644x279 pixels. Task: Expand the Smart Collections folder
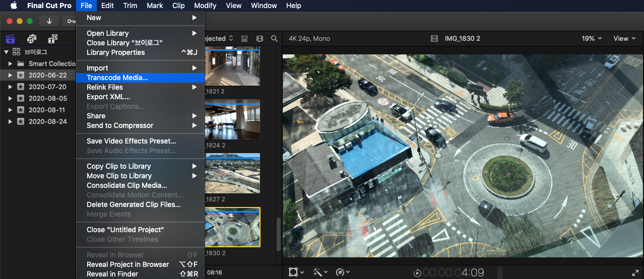pyautogui.click(x=10, y=63)
